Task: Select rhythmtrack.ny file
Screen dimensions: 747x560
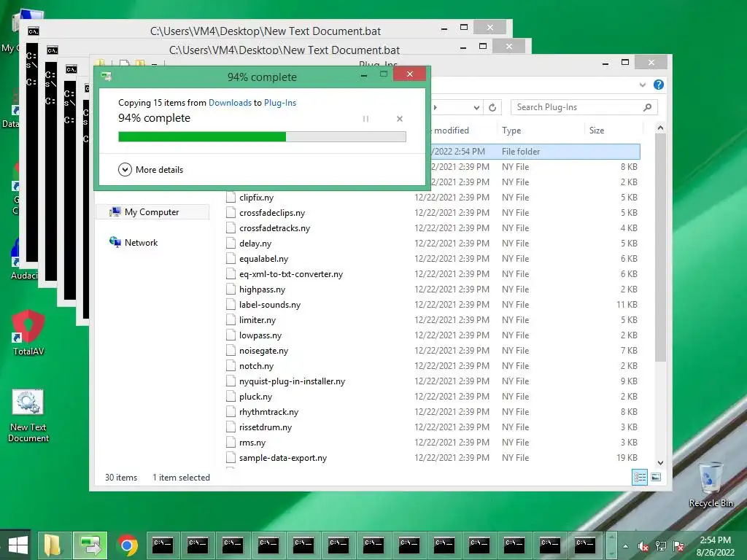Action: 268,412
